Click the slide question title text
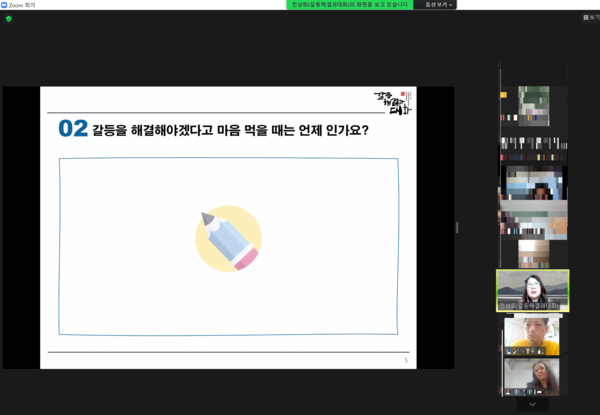The width and height of the screenshot is (600, 415). [x=230, y=129]
